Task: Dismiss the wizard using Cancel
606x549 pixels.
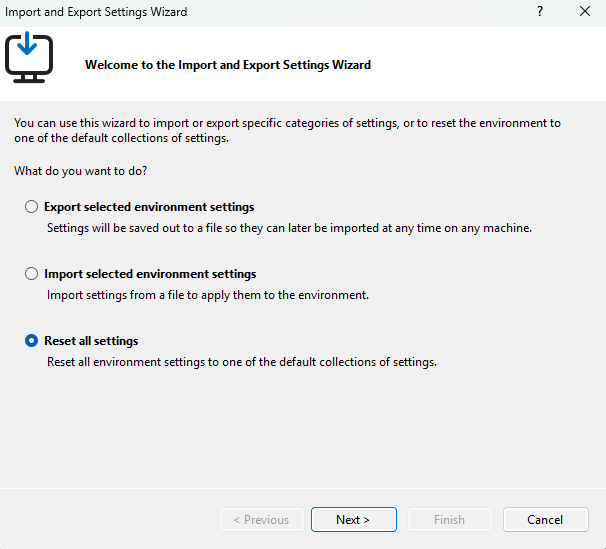Action: pos(545,520)
